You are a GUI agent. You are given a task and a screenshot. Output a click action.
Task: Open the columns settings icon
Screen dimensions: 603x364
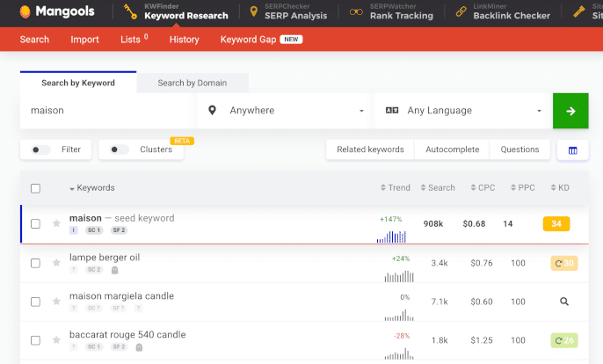572,150
